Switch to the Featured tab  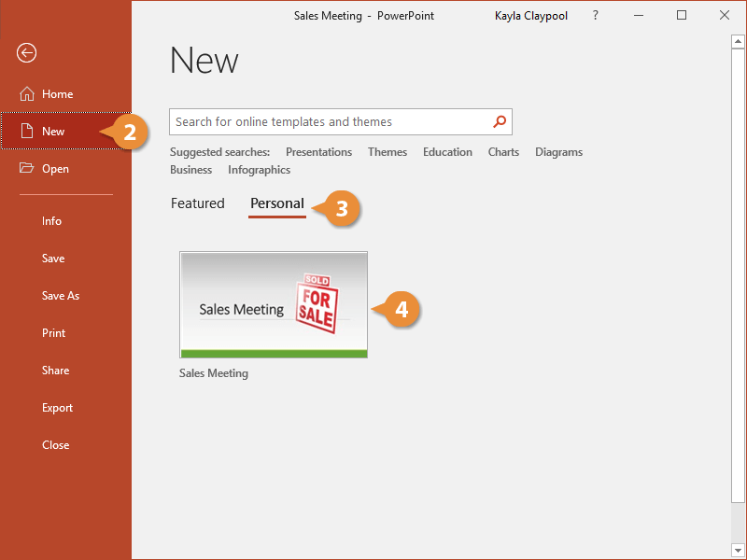pyautogui.click(x=197, y=203)
